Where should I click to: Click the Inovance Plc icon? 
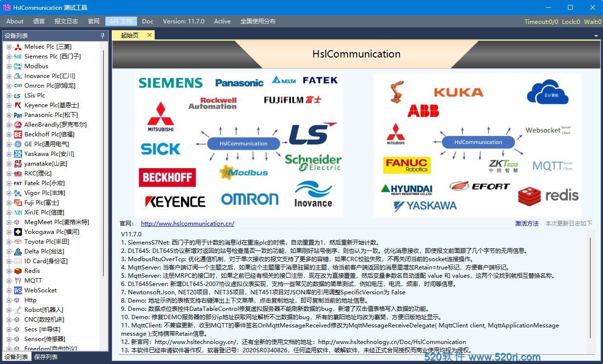18,76
